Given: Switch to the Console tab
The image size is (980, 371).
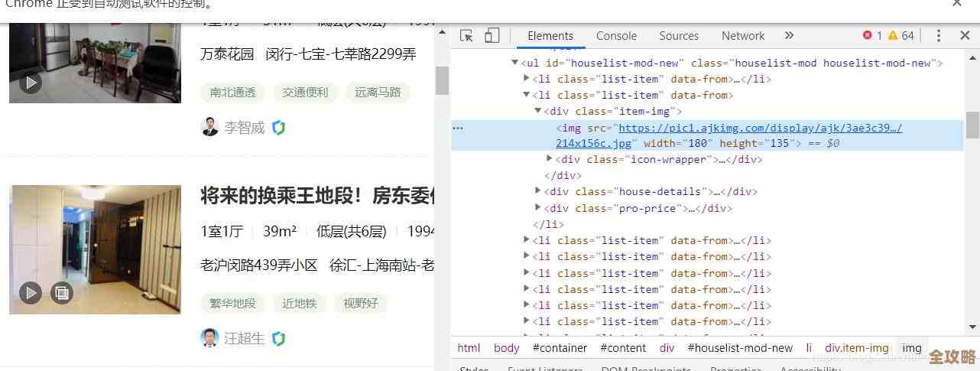Looking at the screenshot, I should (616, 36).
